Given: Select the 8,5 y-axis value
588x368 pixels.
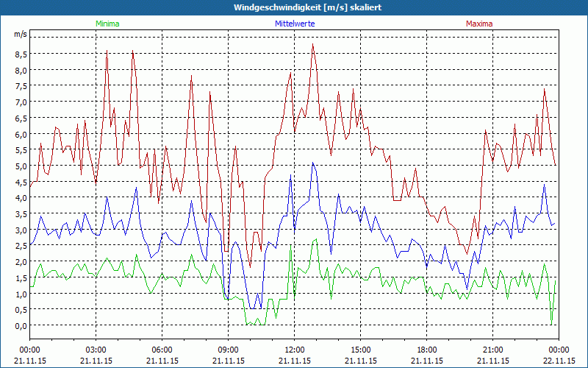Looking at the screenshot, I should point(20,54).
